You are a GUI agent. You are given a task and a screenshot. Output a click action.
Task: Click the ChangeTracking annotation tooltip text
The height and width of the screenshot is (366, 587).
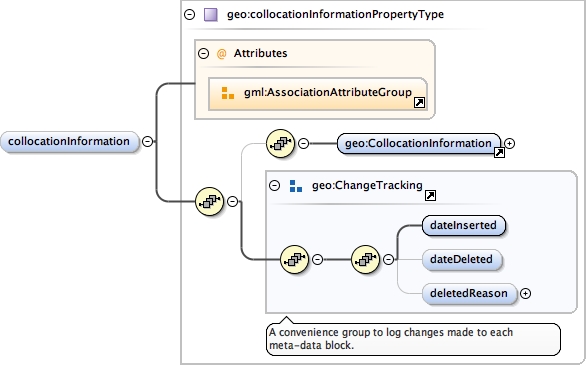391,339
